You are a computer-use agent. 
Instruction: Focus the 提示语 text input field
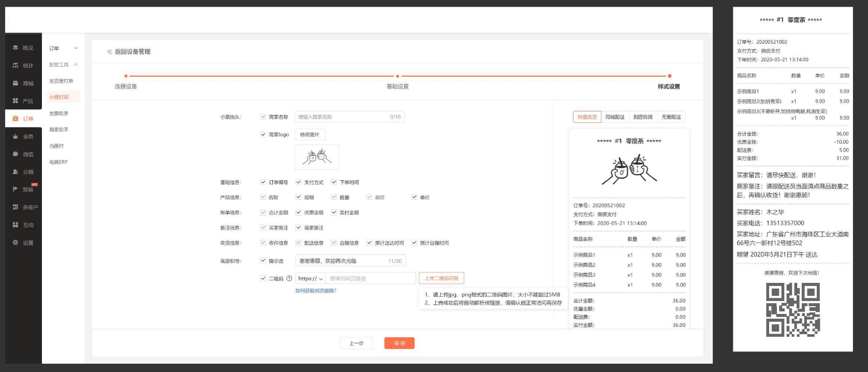click(x=350, y=261)
